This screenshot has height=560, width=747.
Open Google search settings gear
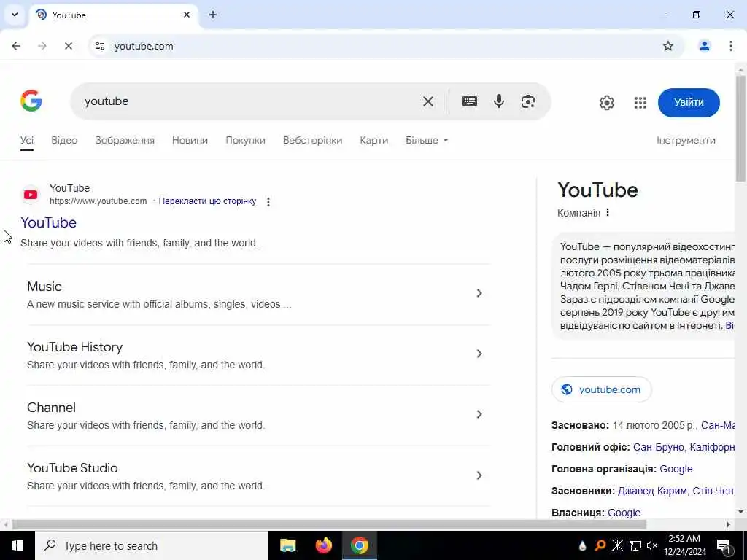606,102
